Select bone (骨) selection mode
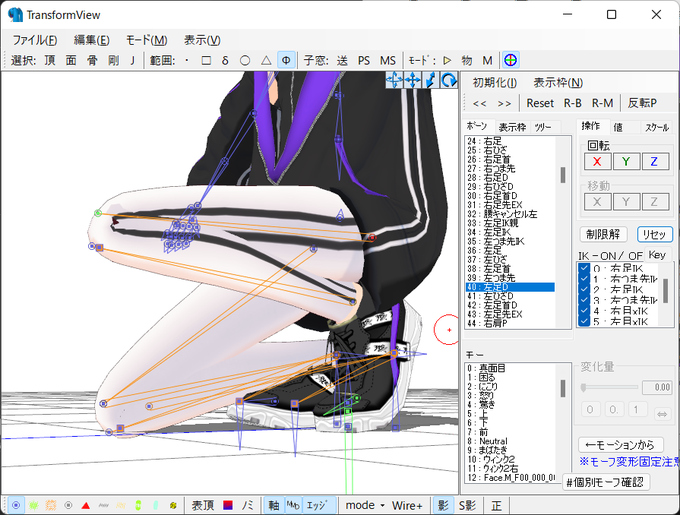 coord(92,60)
